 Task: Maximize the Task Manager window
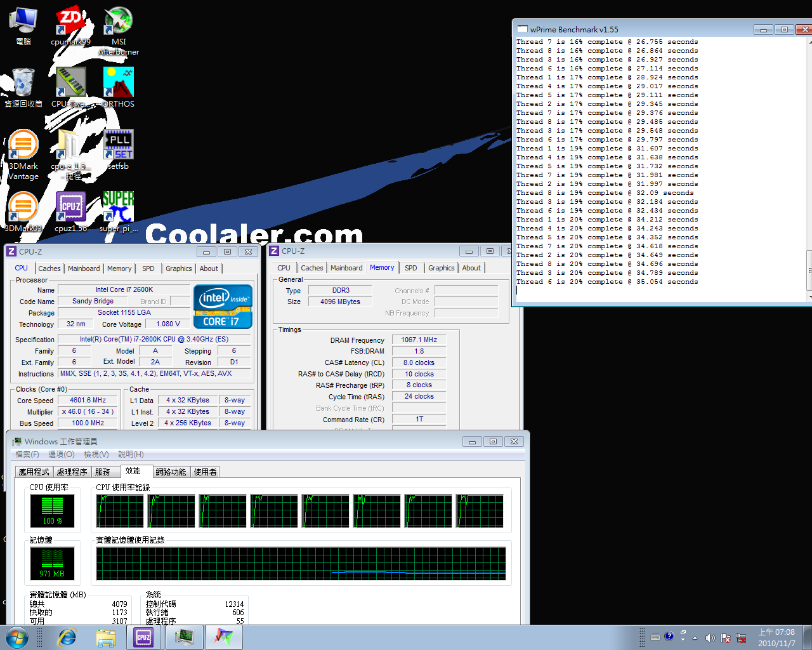tap(493, 441)
